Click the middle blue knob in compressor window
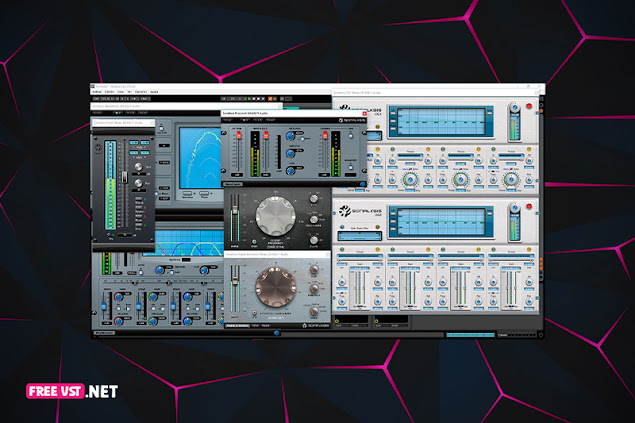Screen dimensions: 635x423 click(290, 153)
